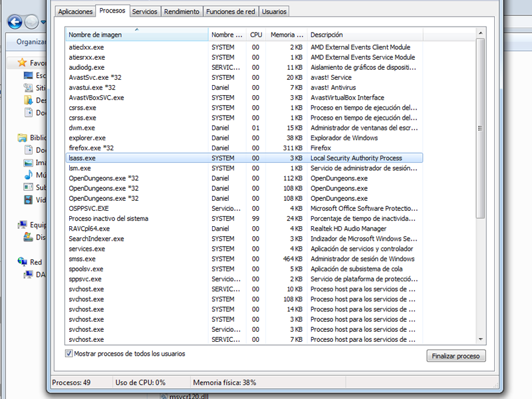The height and width of the screenshot is (399, 532).
Task: Click the process list vertical scrollbar
Action: coord(481,133)
